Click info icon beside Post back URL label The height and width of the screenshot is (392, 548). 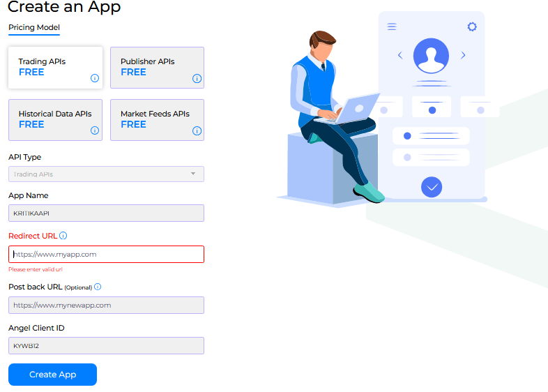98,287
